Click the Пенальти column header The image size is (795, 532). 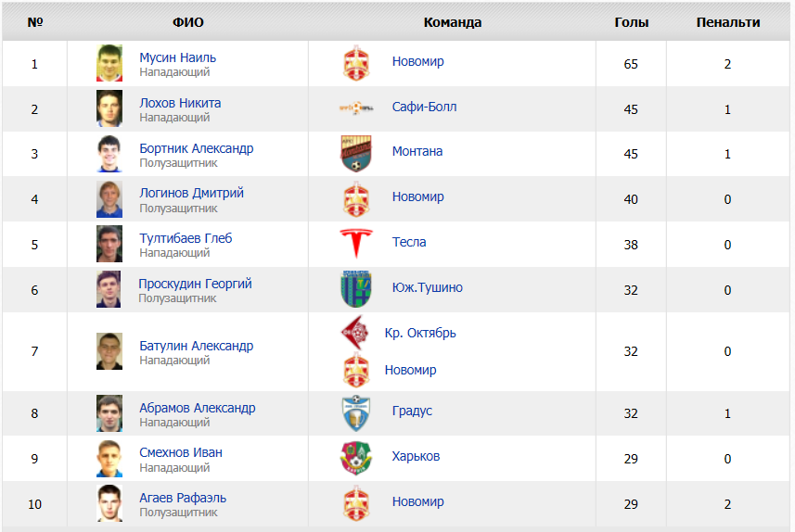tap(727, 22)
